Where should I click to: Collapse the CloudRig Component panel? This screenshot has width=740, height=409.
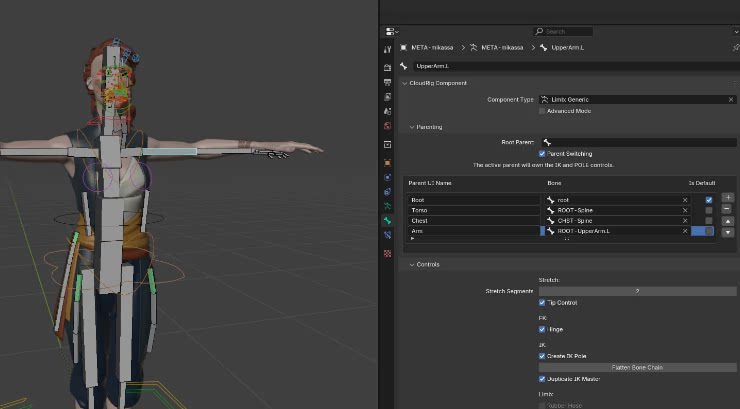click(404, 83)
